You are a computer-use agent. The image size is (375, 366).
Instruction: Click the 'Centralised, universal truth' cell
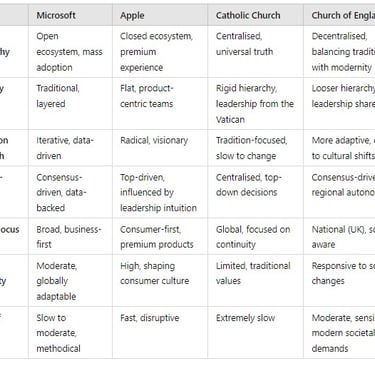point(255,52)
